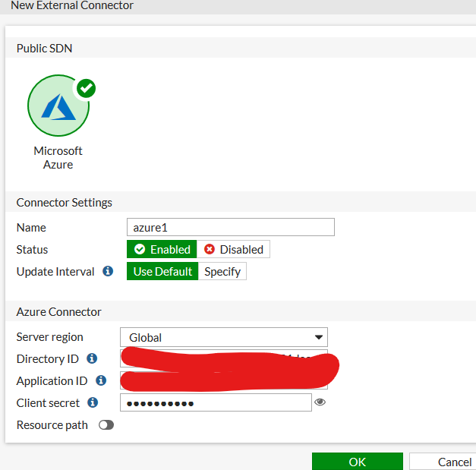Viewport: 476px width, 470px height.
Task: Click the Name input field
Action: [231, 227]
